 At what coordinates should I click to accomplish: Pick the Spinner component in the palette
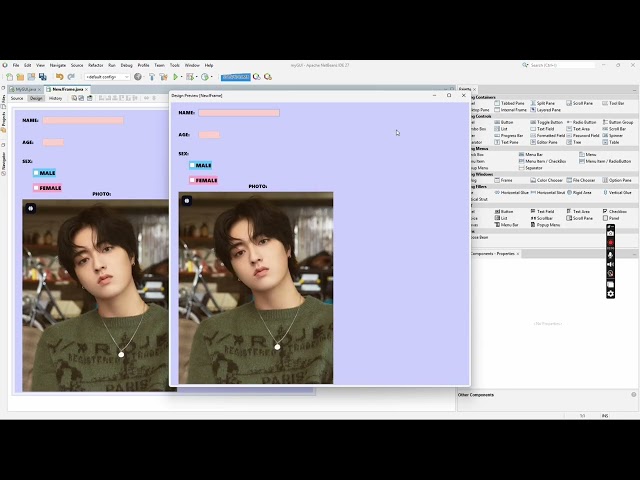point(613,136)
